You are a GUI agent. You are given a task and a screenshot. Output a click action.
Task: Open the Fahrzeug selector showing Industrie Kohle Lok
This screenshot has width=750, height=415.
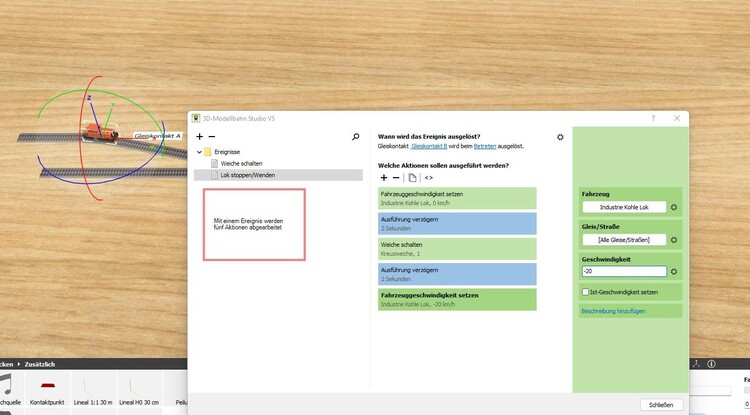point(624,207)
